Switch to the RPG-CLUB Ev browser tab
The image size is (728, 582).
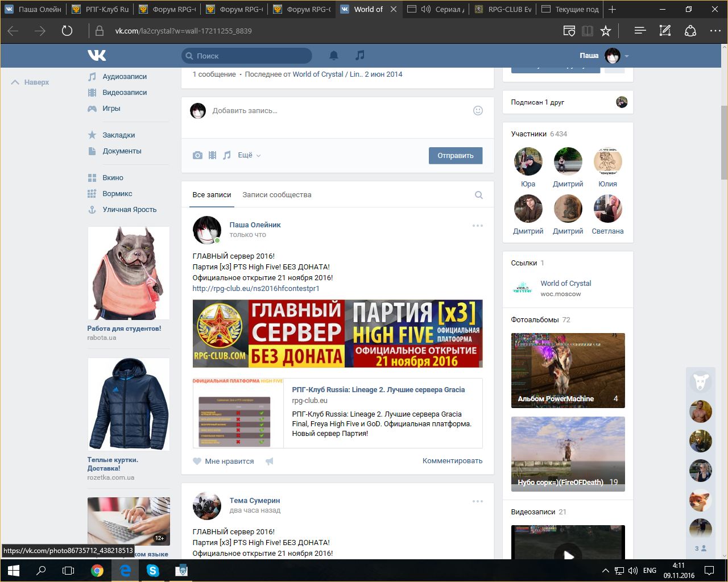tap(504, 9)
